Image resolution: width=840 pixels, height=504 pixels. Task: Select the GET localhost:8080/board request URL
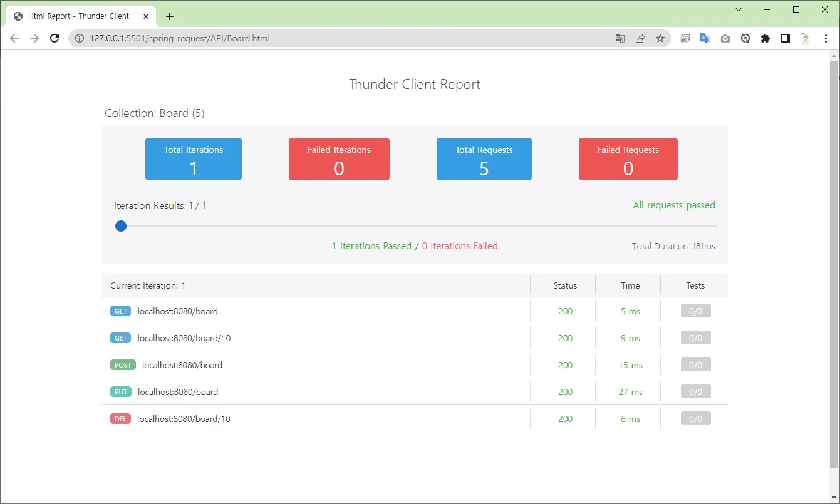(178, 311)
